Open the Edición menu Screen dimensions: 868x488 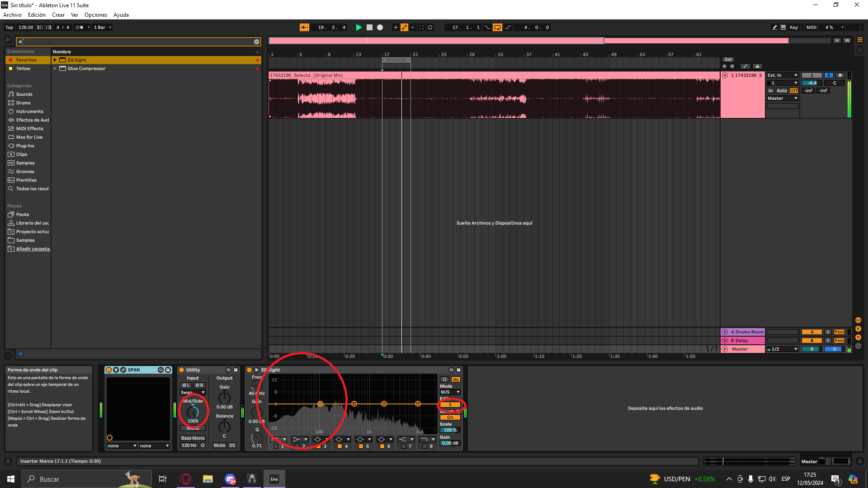(x=37, y=15)
